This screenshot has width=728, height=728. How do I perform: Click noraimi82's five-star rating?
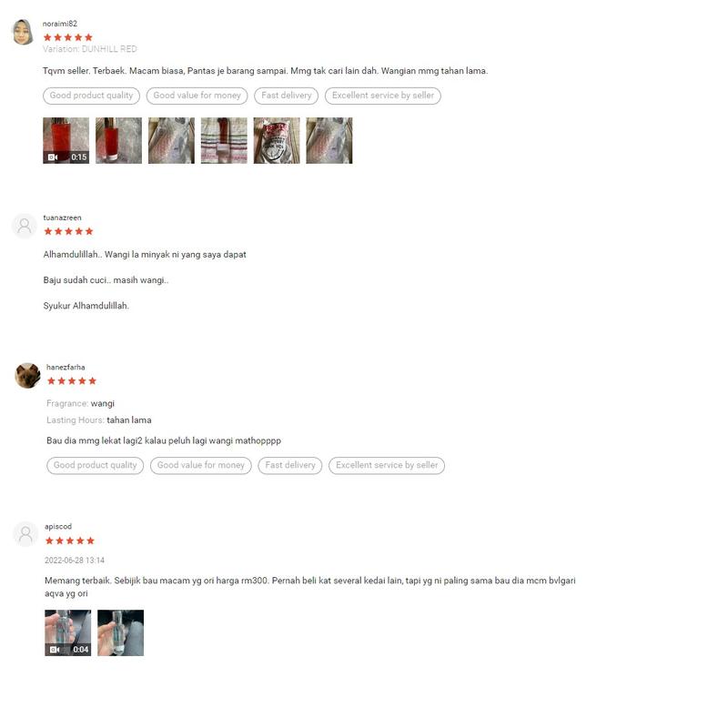pyautogui.click(x=67, y=37)
